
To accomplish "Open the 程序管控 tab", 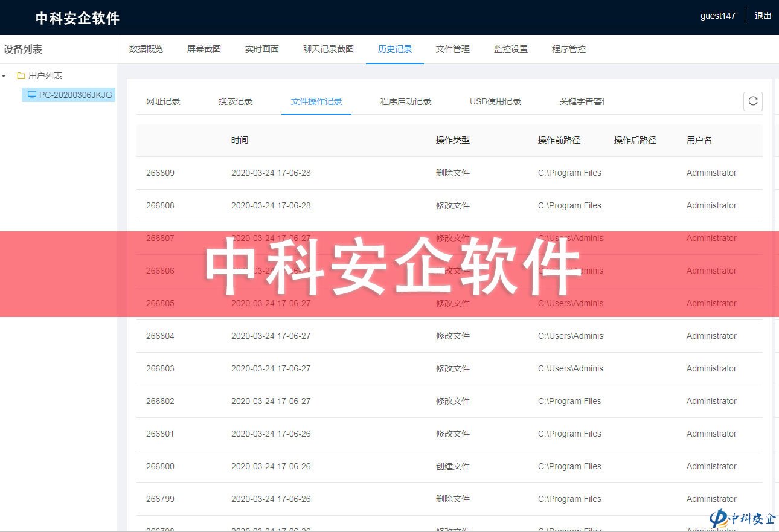I will point(569,49).
